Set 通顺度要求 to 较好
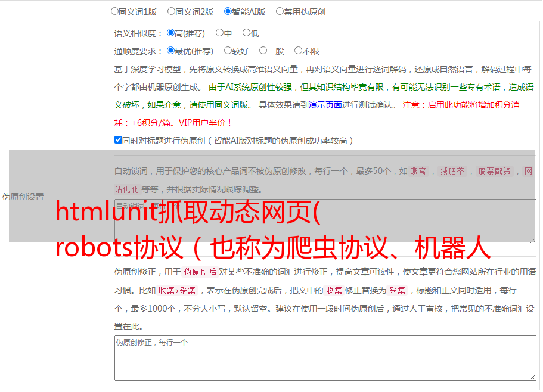 tap(228, 51)
